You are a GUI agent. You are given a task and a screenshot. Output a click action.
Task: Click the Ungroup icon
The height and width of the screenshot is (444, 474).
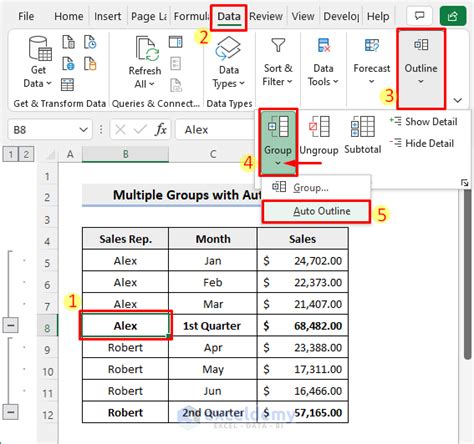coord(319,126)
